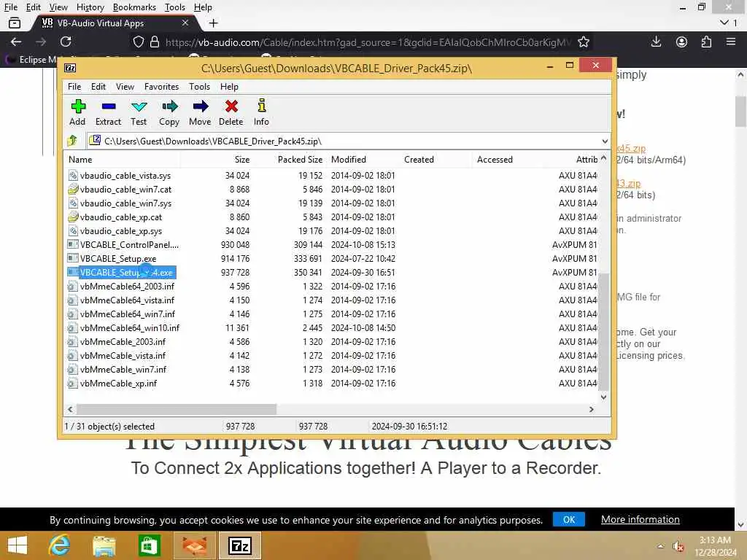Viewport: 747px width, 560px height.
Task: Click OK on the cookie banner
Action: click(569, 519)
